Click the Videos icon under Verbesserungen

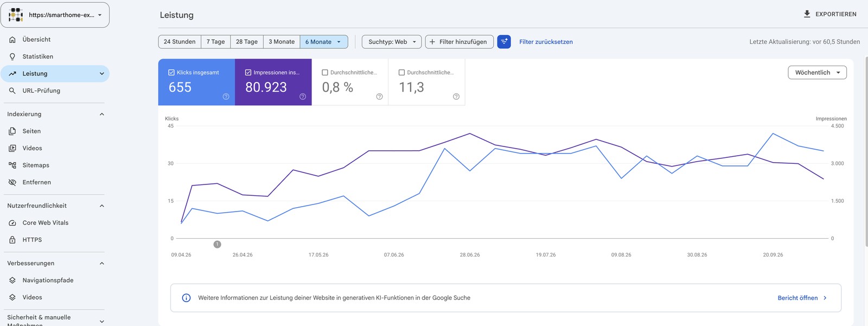tap(12, 297)
